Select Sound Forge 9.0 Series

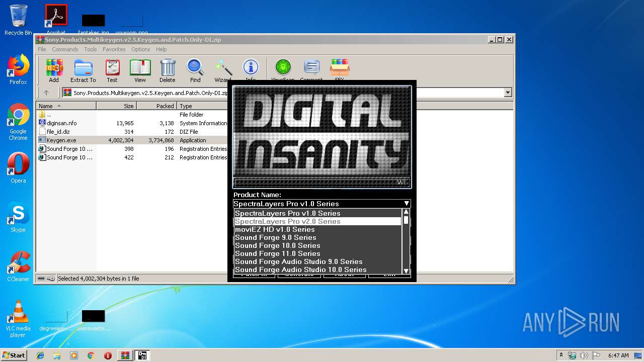coord(318,237)
